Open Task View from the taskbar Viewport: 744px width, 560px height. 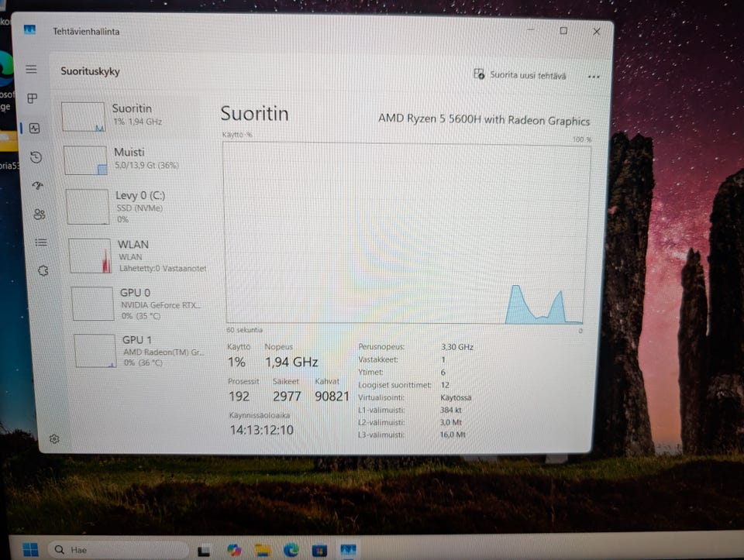pyautogui.click(x=204, y=551)
